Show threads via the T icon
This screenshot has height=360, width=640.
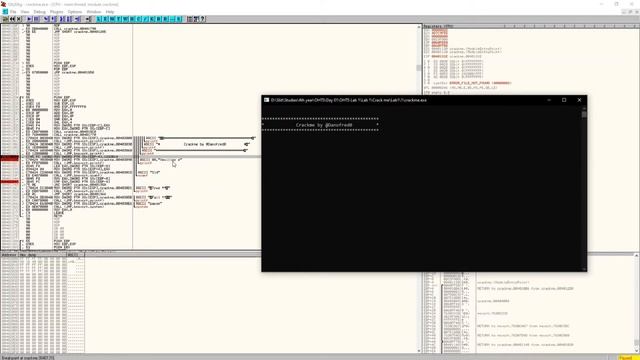point(118,19)
